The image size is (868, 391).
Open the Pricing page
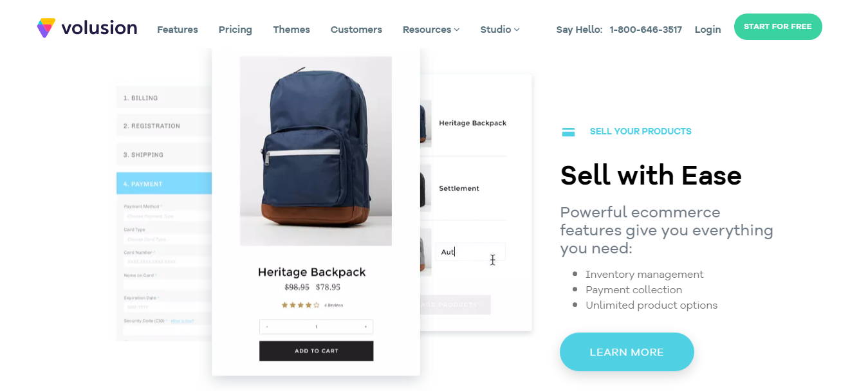235,30
